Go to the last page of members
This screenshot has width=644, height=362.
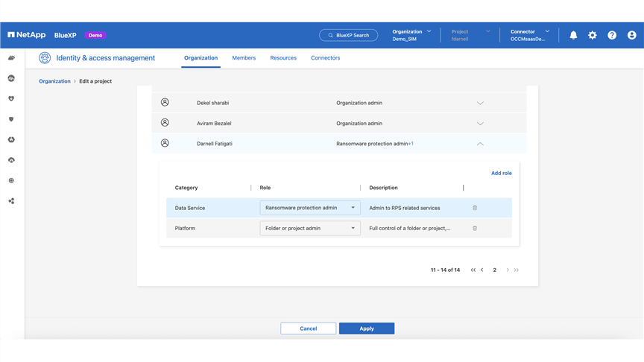click(x=517, y=270)
